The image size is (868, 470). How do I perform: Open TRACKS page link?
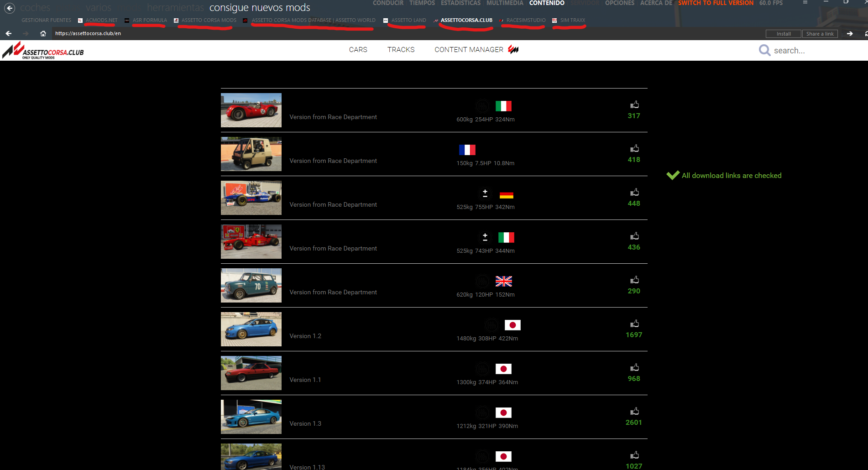click(x=401, y=49)
